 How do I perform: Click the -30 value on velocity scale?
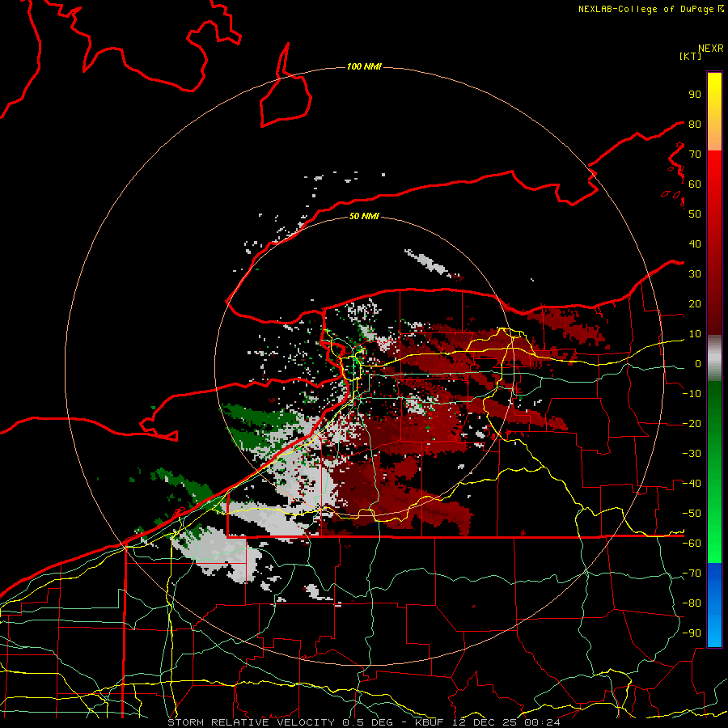[692, 454]
